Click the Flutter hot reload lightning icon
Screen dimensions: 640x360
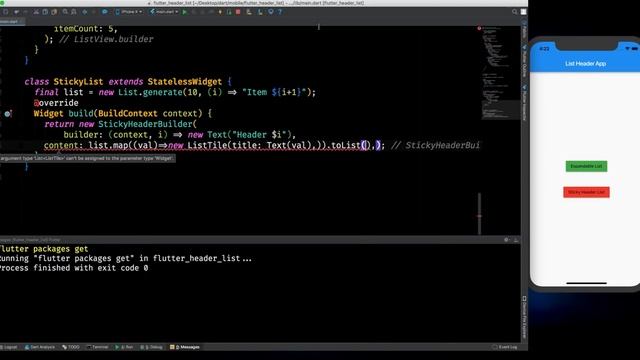220,12
